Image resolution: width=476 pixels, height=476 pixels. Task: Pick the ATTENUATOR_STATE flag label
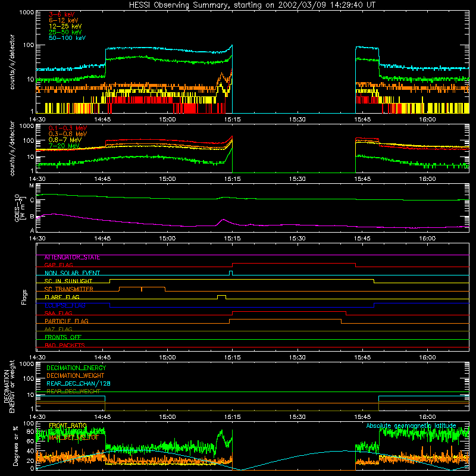[72, 258]
